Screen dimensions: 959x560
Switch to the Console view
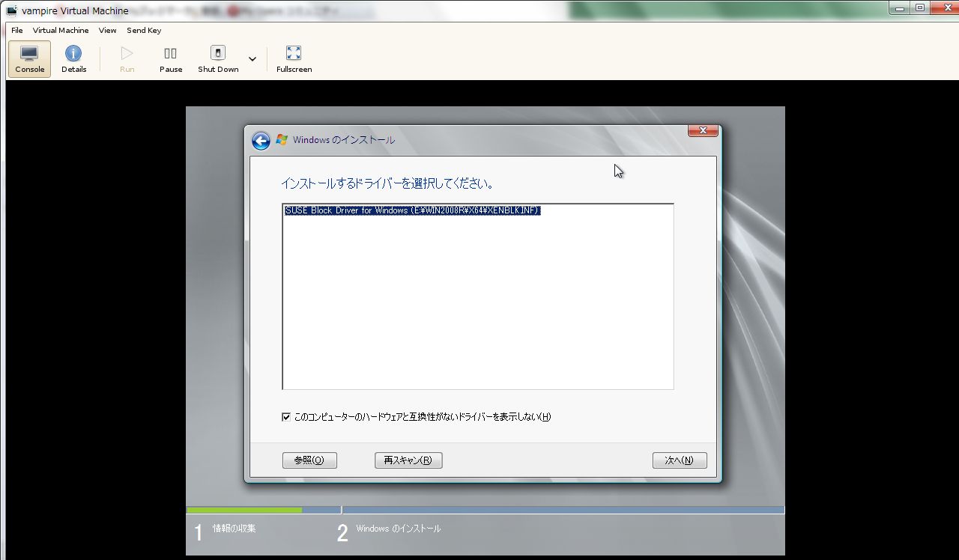(x=30, y=59)
